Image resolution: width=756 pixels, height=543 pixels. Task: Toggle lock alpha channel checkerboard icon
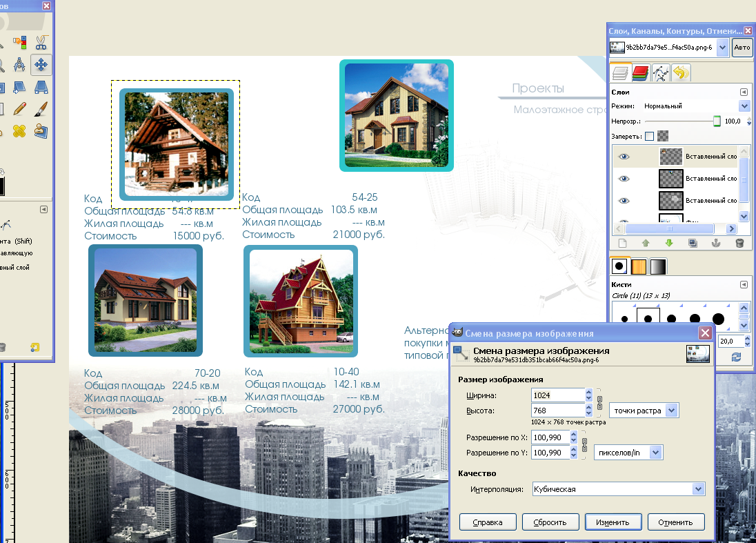pyautogui.click(x=663, y=136)
